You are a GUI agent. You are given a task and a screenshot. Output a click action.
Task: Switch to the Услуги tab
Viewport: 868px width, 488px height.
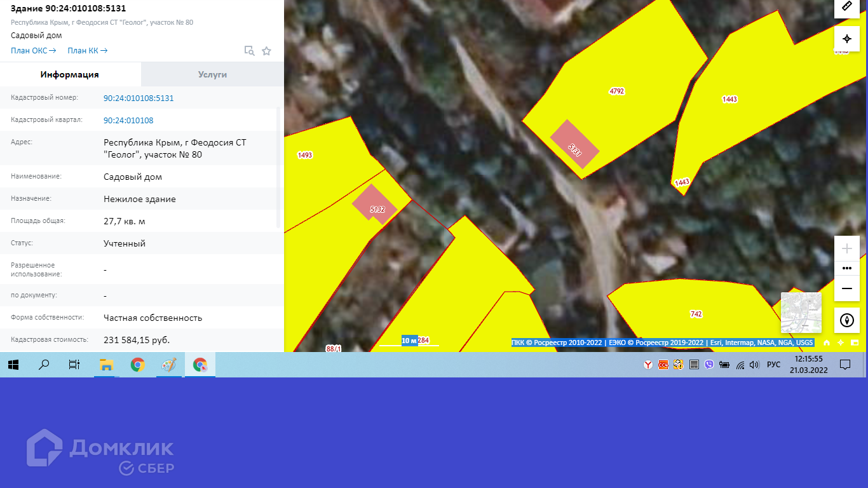click(212, 74)
